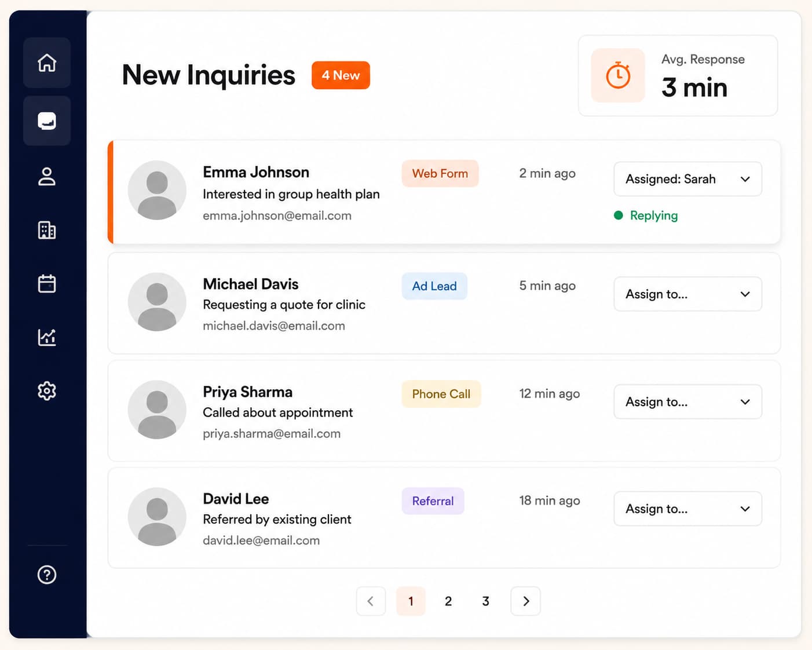Viewport: 812px width, 650px height.
Task: Click Priya Sharma's avatar
Action: point(157,410)
